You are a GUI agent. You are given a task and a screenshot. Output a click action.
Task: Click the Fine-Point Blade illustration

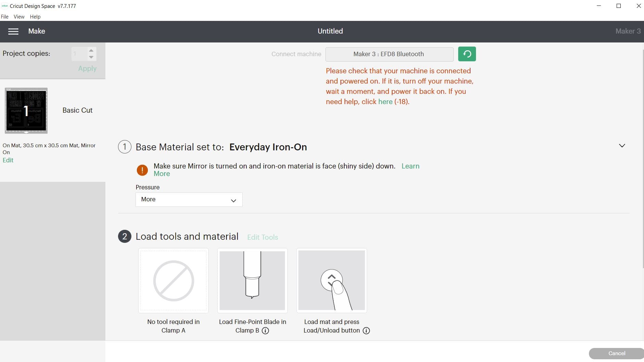pos(253,280)
